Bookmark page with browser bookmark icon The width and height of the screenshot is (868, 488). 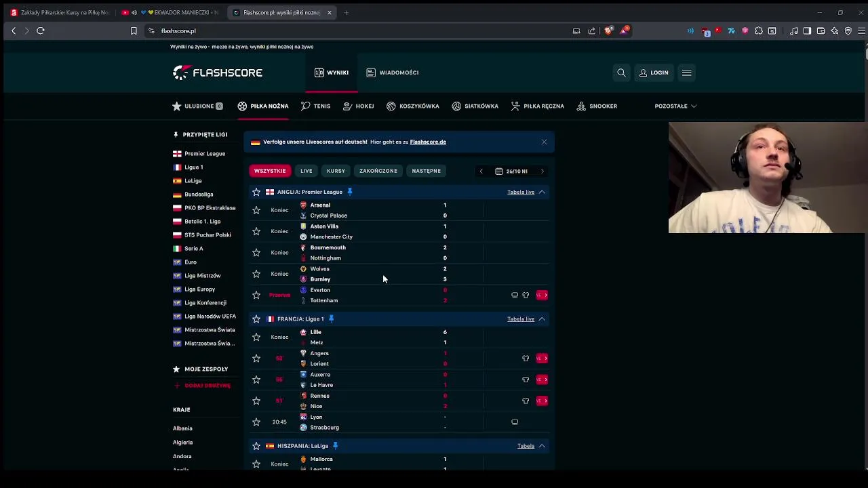[x=134, y=30]
